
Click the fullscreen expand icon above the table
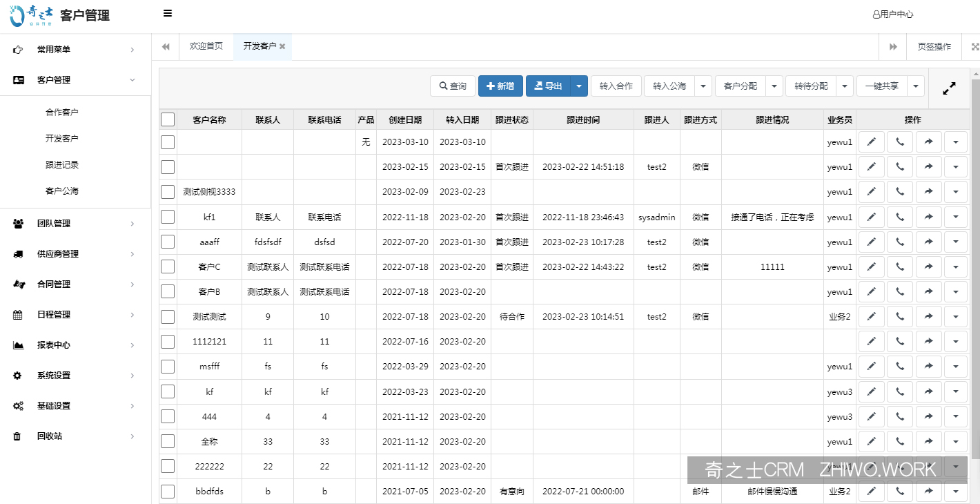tap(950, 88)
